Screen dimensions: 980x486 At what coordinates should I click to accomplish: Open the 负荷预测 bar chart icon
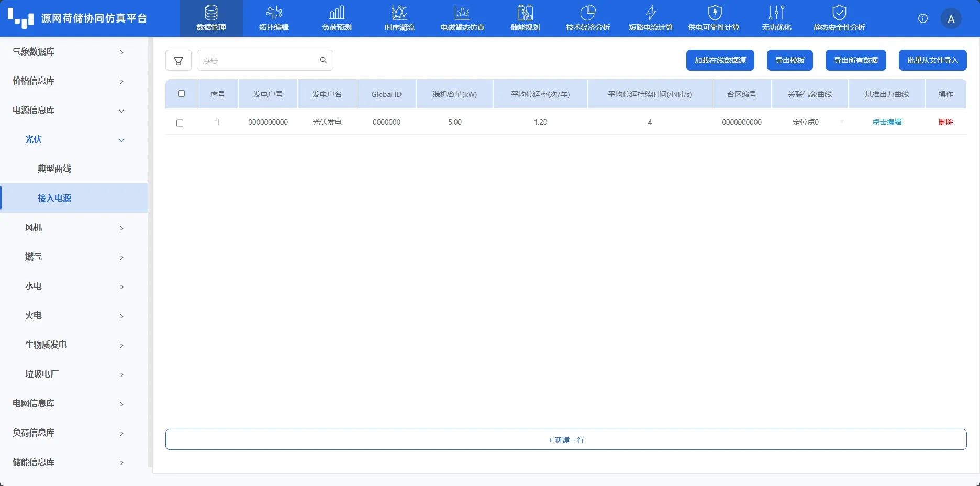tap(337, 13)
